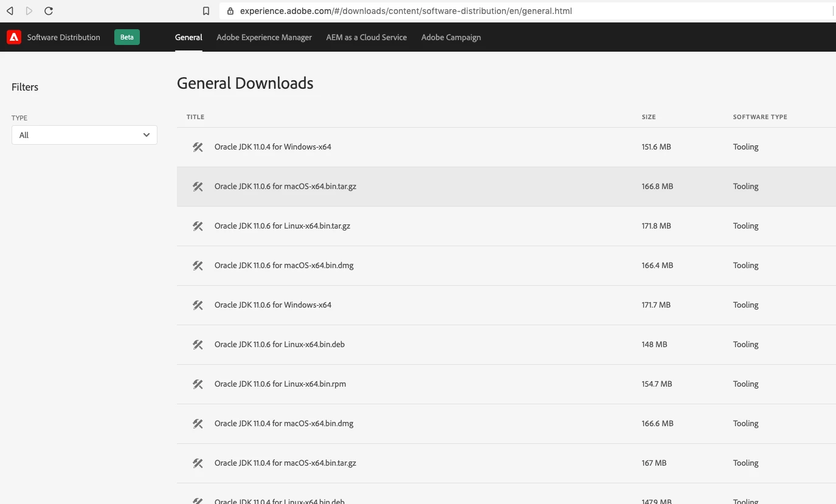Click tooling icon for JDK 11.0.6 Windows-x64

[x=198, y=305]
